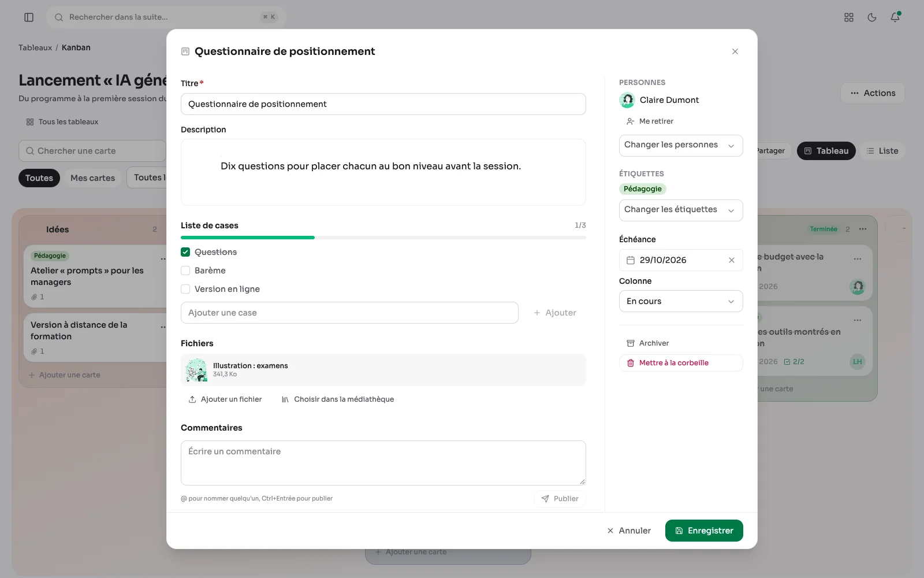Click the Ajouter une case field
924x578 pixels.
349,313
